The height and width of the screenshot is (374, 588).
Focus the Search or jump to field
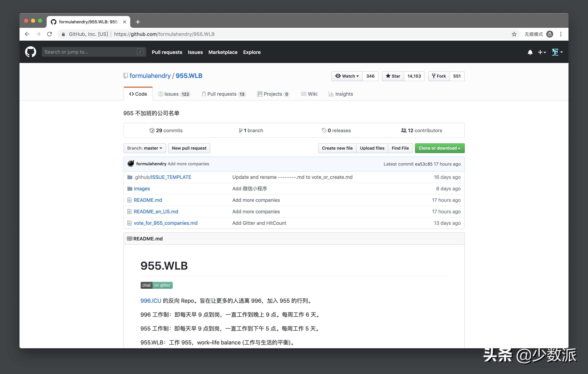click(90, 52)
